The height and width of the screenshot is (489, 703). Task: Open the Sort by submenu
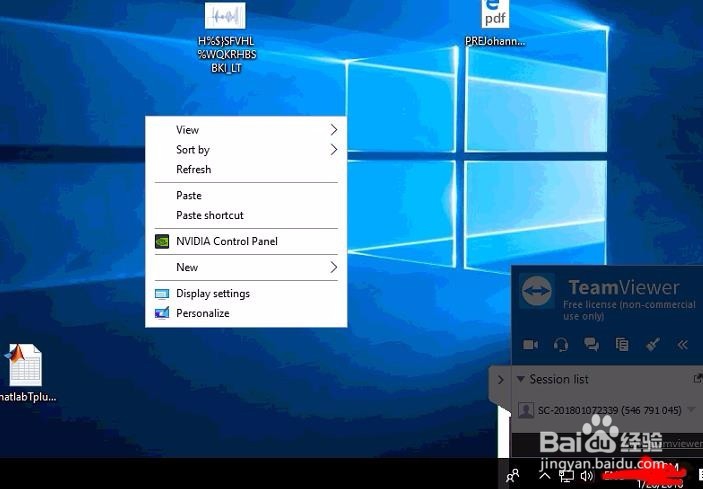pyautogui.click(x=246, y=150)
